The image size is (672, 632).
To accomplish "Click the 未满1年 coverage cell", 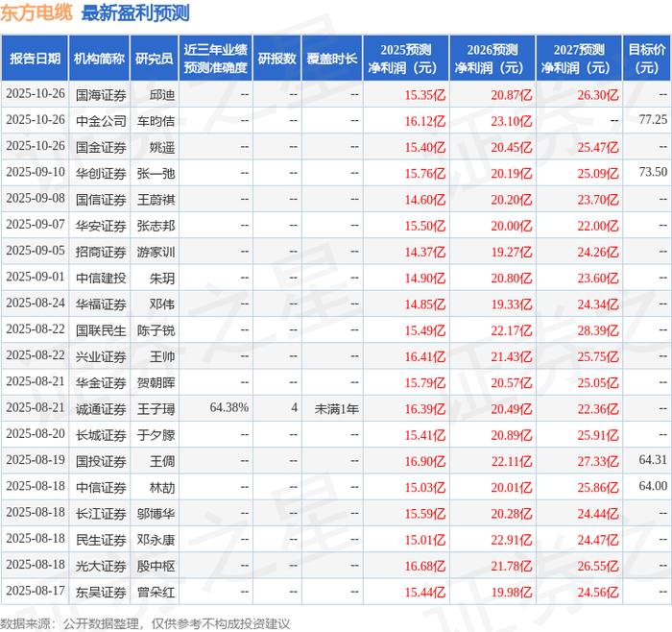I will (336, 408).
